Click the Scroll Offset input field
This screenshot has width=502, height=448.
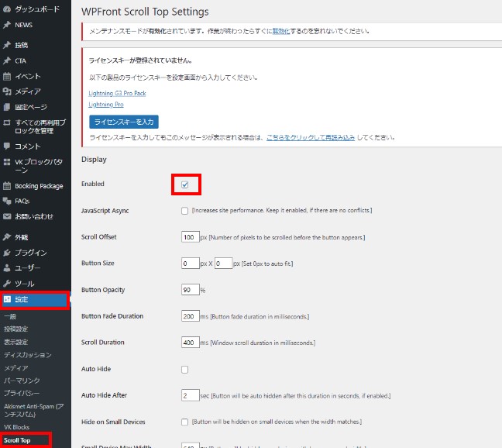coord(189,237)
